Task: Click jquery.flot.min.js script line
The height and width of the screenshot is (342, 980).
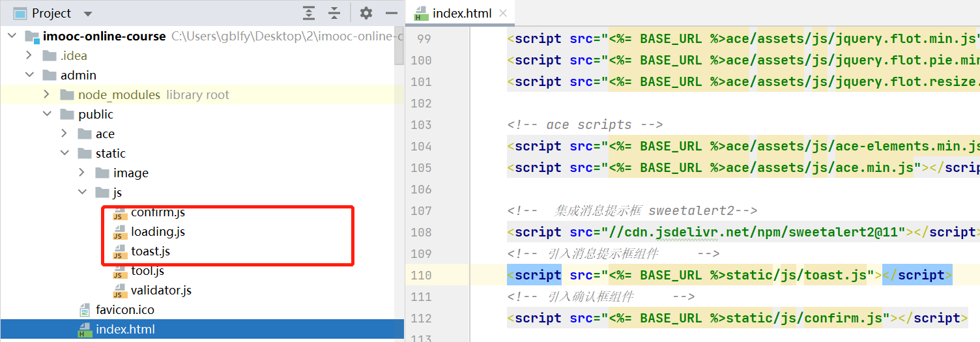Action: point(743,38)
